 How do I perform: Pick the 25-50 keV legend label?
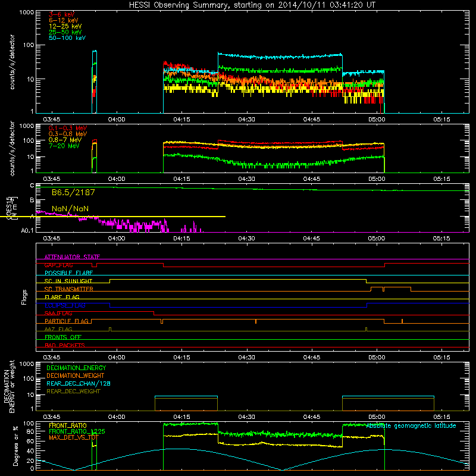pos(65,32)
